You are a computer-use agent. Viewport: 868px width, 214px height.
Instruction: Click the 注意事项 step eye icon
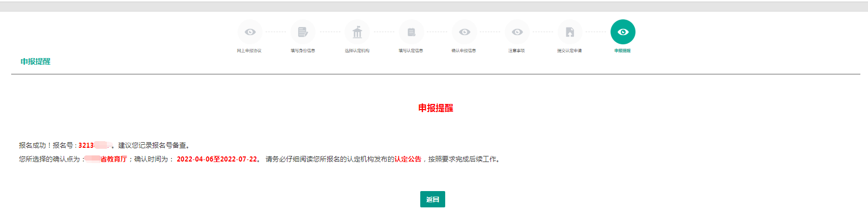517,32
